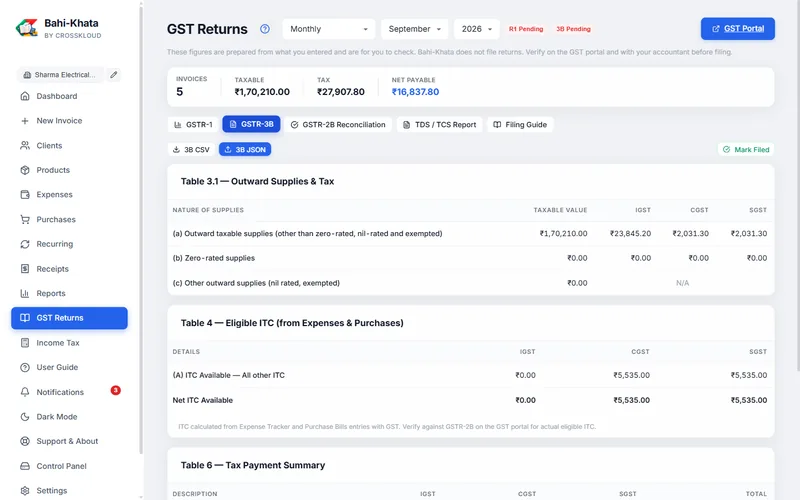This screenshot has width=800, height=500.
Task: Click the IGST ₹23,845.20 cell
Action: pos(631,234)
